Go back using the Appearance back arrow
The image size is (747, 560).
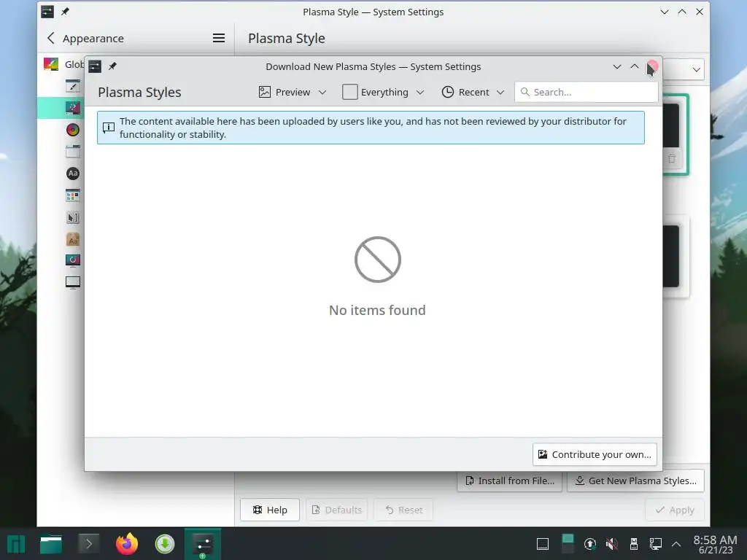click(51, 38)
